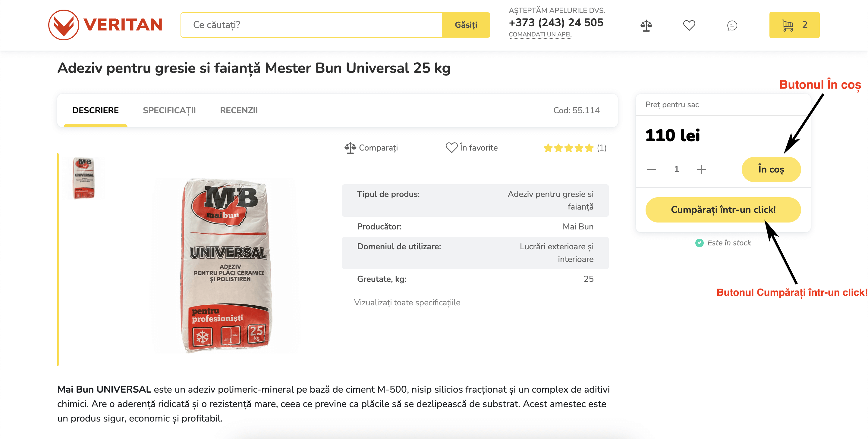Add product to comparison via Comparați
This screenshot has width=868, height=439.
pyautogui.click(x=371, y=148)
